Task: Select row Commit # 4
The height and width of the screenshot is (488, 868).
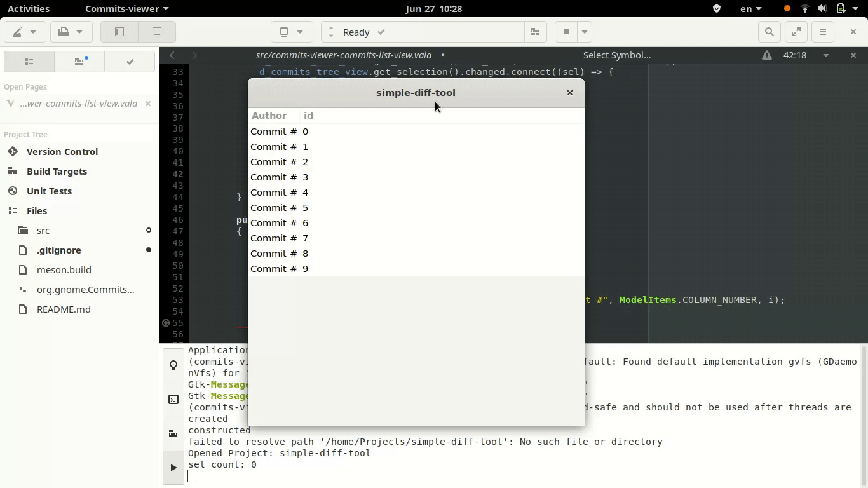Action: point(416,193)
